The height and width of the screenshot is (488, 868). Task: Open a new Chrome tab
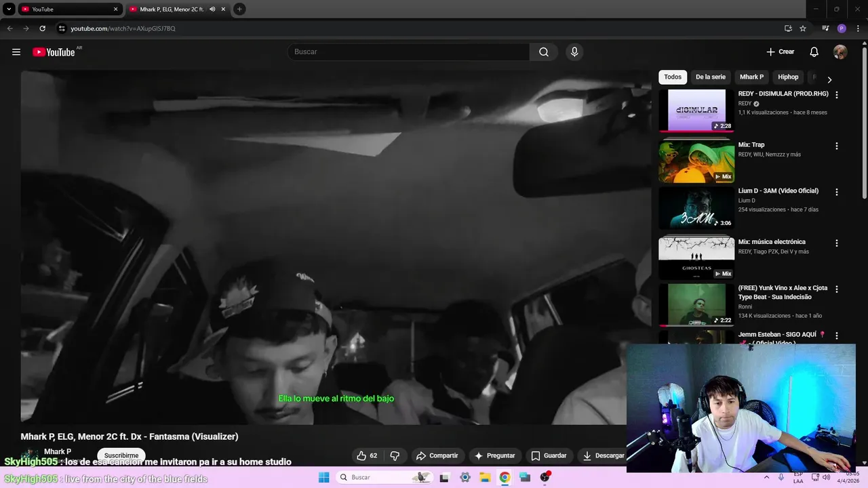[x=239, y=9]
